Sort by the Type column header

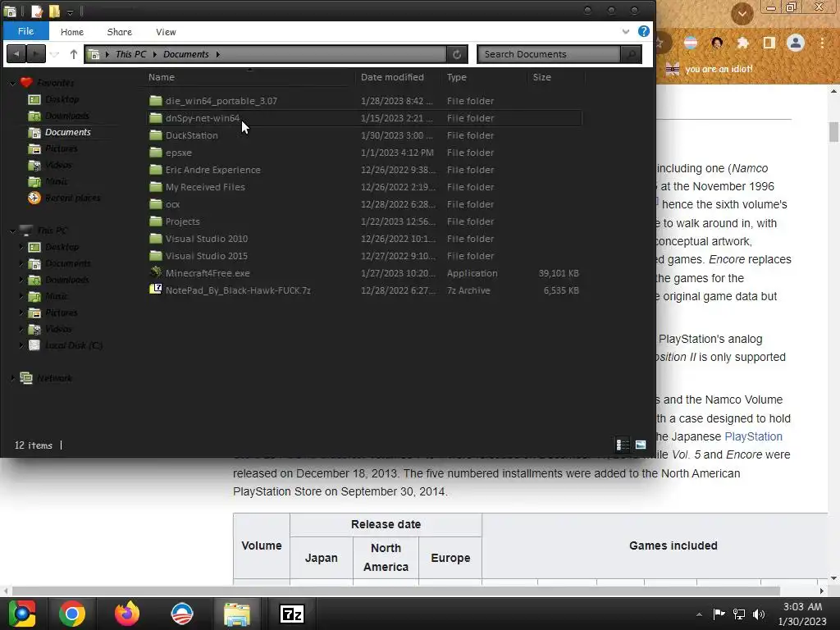coord(456,77)
